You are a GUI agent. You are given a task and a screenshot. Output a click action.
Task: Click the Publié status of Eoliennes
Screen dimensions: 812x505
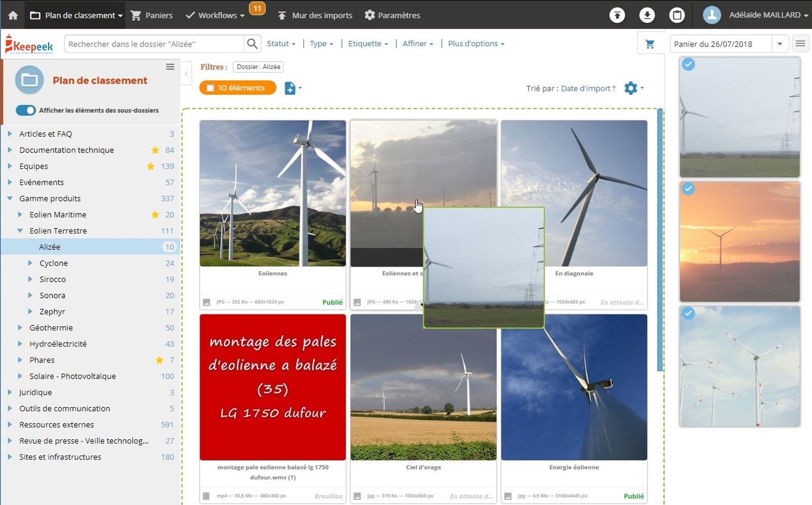pos(333,302)
